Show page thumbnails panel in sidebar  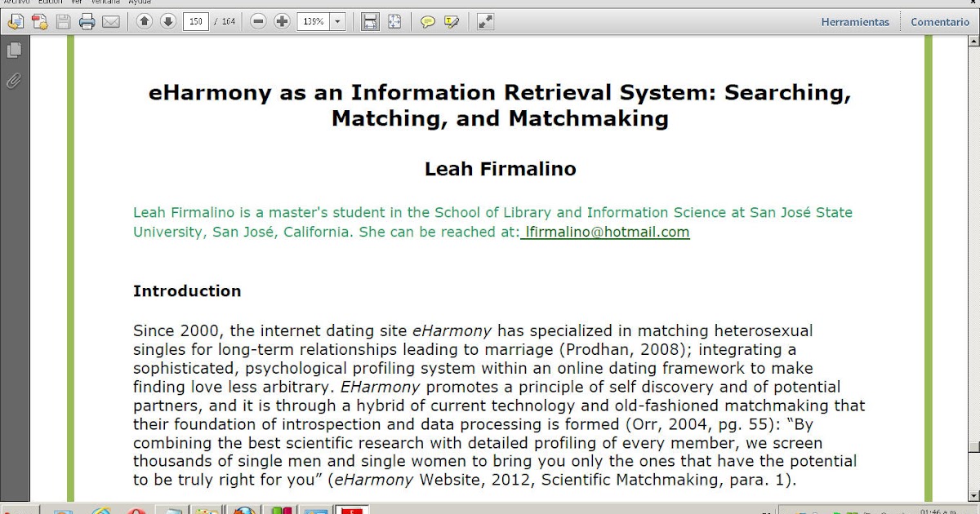point(14,51)
